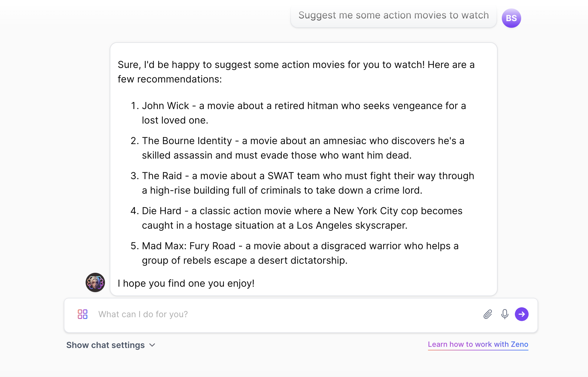Select the John Wick list item text
Viewport: 588px width, 377px height.
[304, 113]
